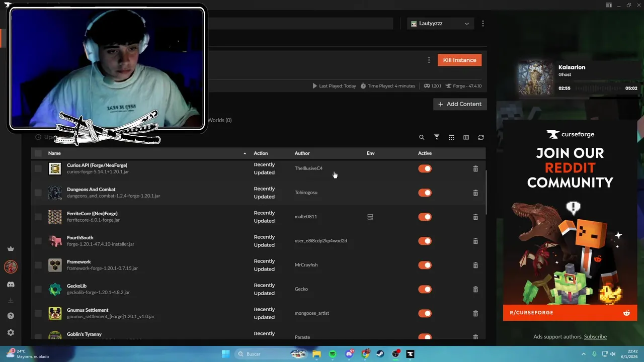Switch mod list to grid view
Image resolution: width=644 pixels, height=362 pixels.
pos(451,137)
